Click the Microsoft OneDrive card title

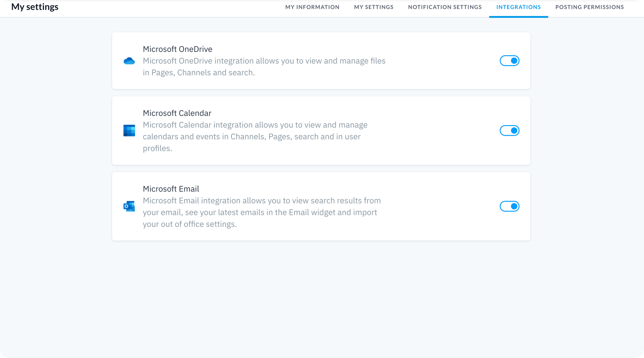(x=178, y=49)
